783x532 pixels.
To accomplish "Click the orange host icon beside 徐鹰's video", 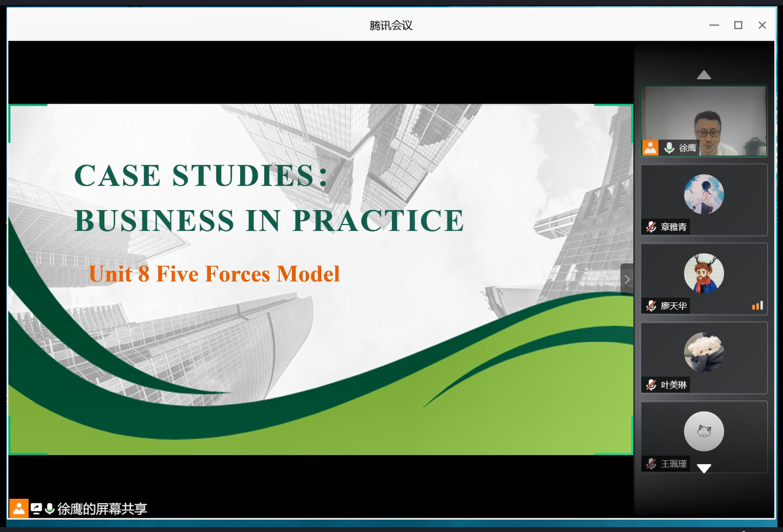I will [650, 148].
